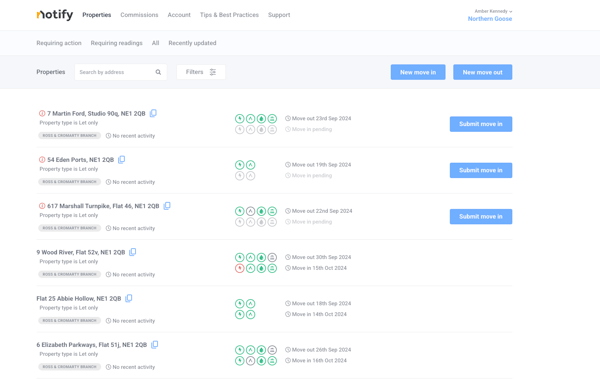600x382 pixels.
Task: Open Tips & Best Practices
Action: (x=229, y=15)
